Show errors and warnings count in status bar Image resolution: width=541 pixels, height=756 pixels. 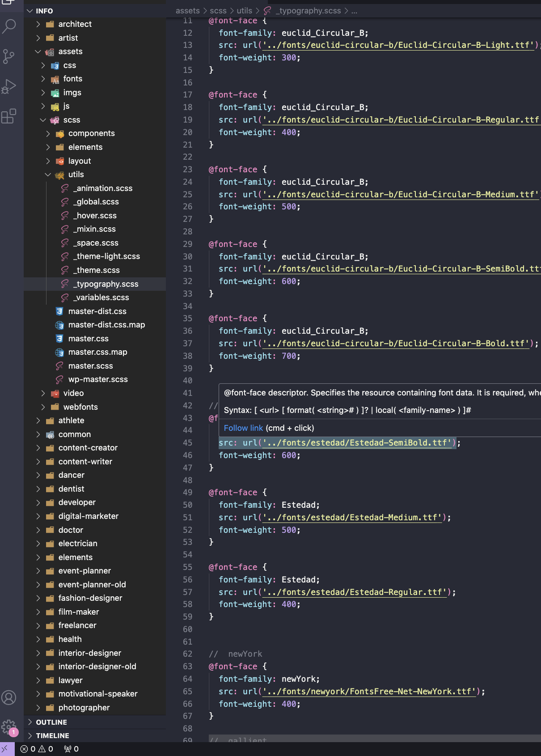tap(37, 749)
